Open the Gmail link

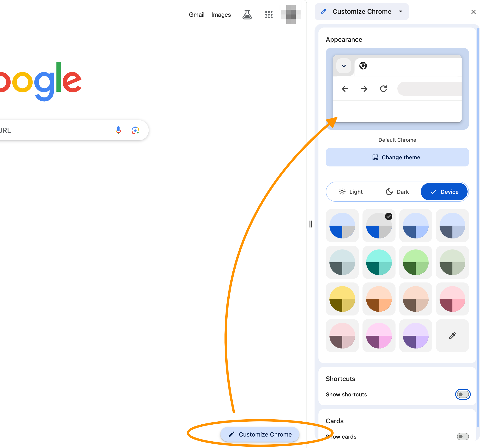pos(197,14)
